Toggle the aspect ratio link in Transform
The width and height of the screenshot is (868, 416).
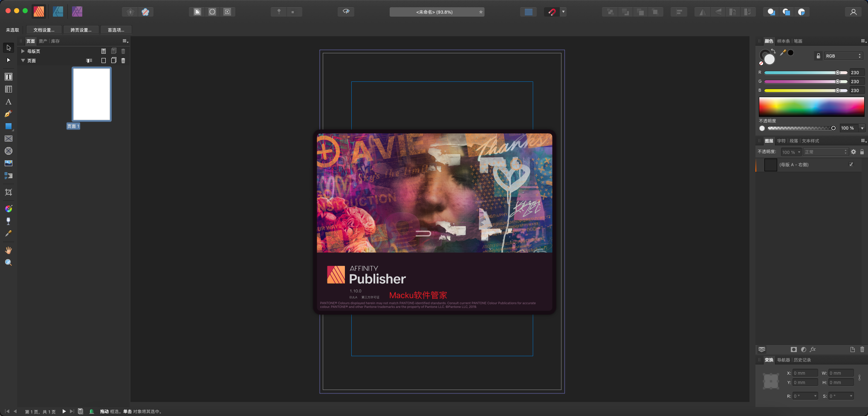pyautogui.click(x=859, y=378)
